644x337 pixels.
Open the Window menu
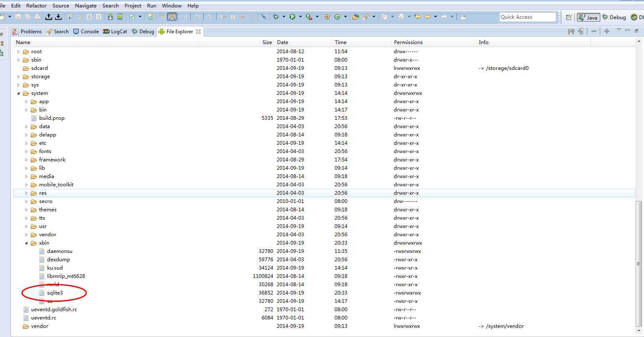(172, 5)
